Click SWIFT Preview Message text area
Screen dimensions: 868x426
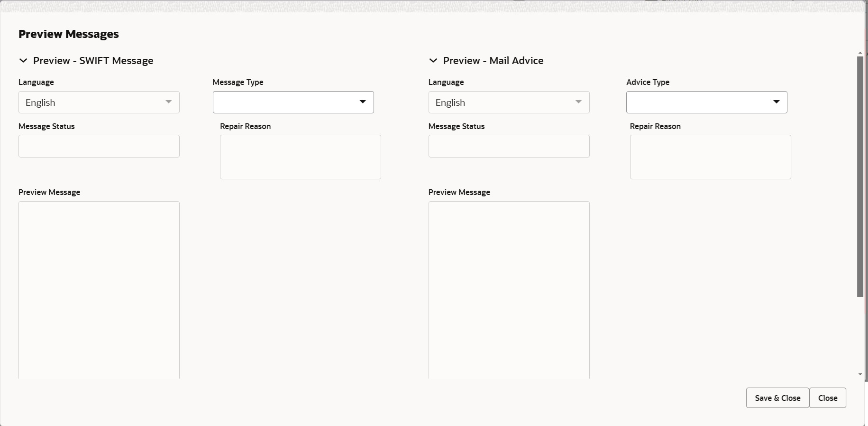tap(99, 290)
